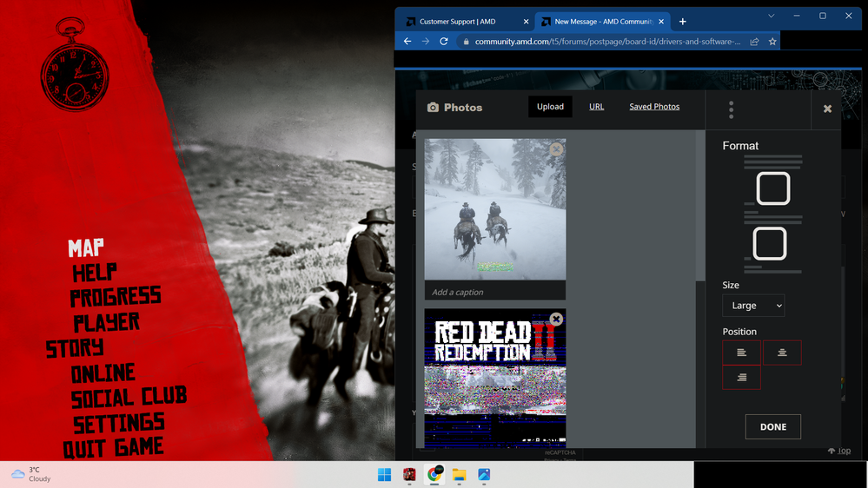Viewport: 868px width, 488px height.
Task: Open File Explorer from taskbar
Action: (x=459, y=475)
